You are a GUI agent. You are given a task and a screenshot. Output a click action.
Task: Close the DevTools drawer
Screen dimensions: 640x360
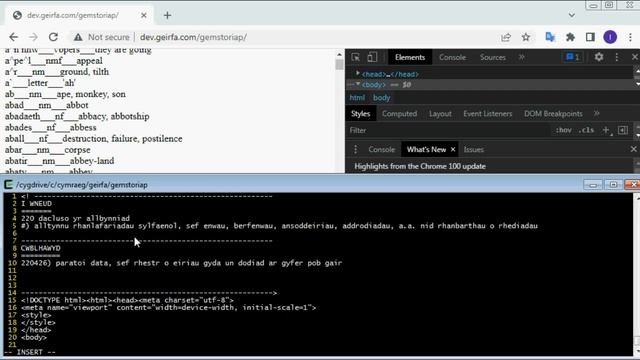point(633,149)
